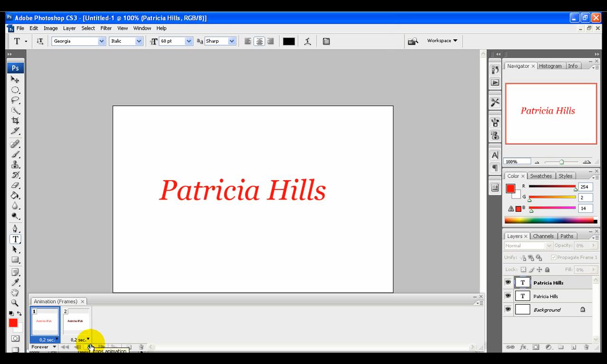Open the Italic font style dropdown
The image size is (607, 364).
pyautogui.click(x=139, y=41)
